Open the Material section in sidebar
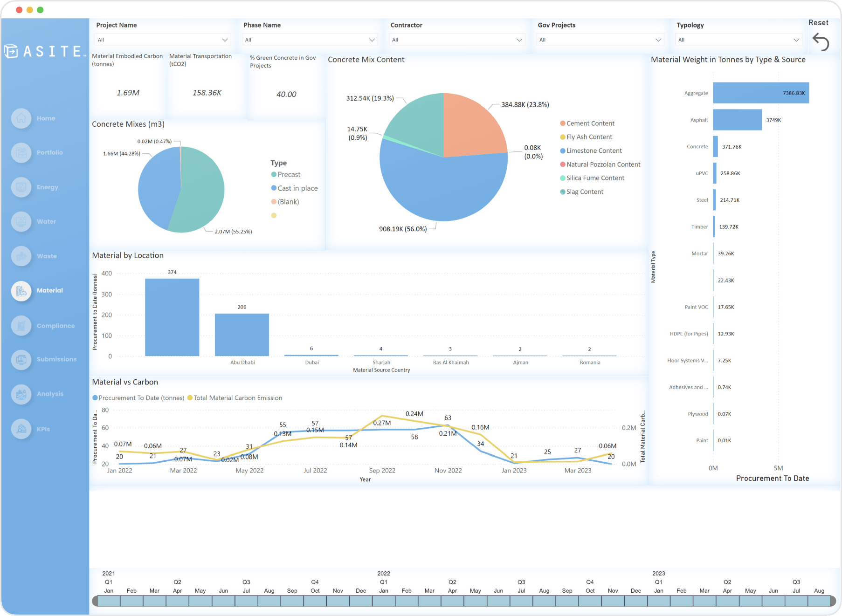The height and width of the screenshot is (616, 842). point(21,290)
